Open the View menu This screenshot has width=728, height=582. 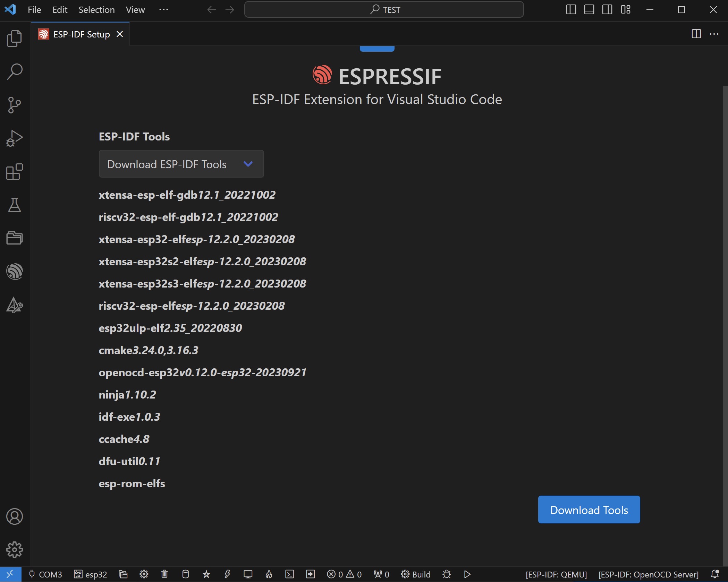coord(135,10)
